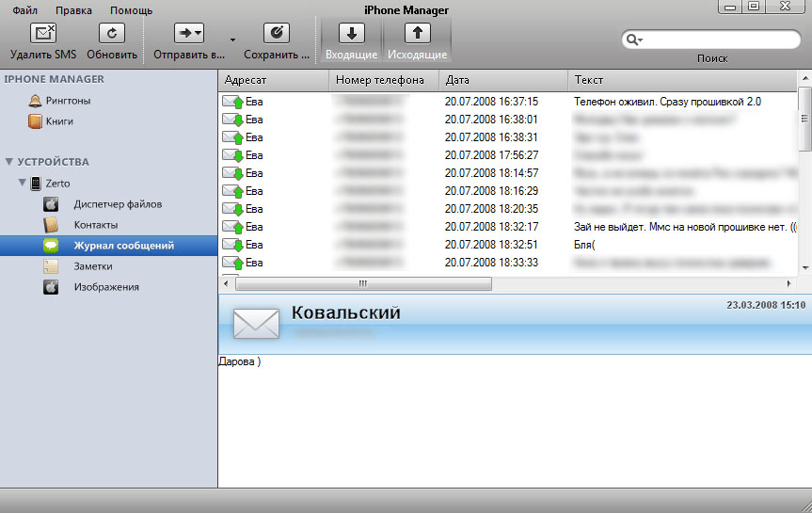Click the phone icon beside Zerto

36,184
